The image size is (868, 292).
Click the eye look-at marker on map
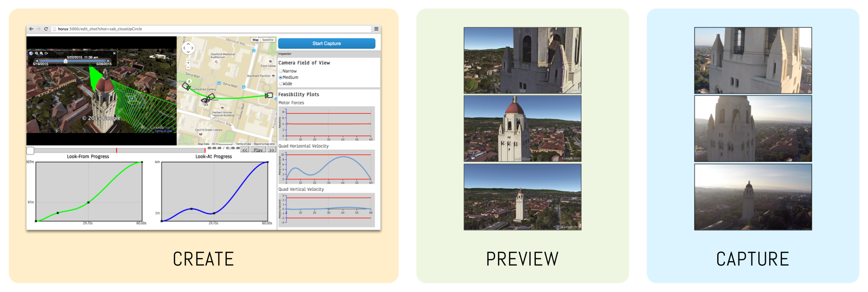click(x=205, y=100)
